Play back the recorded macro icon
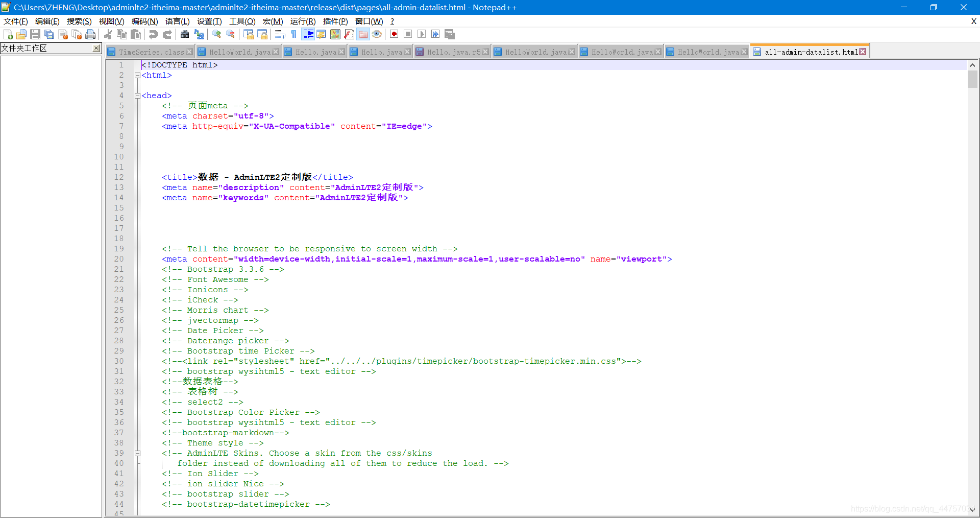 pos(422,34)
